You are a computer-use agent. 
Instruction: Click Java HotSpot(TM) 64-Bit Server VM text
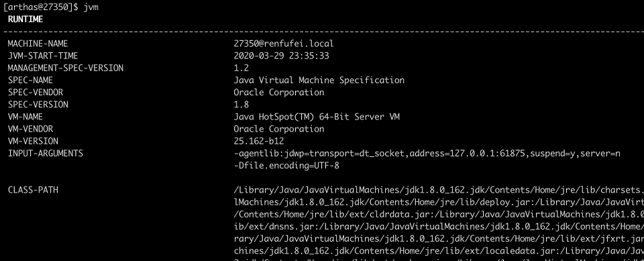pyautogui.click(x=317, y=117)
